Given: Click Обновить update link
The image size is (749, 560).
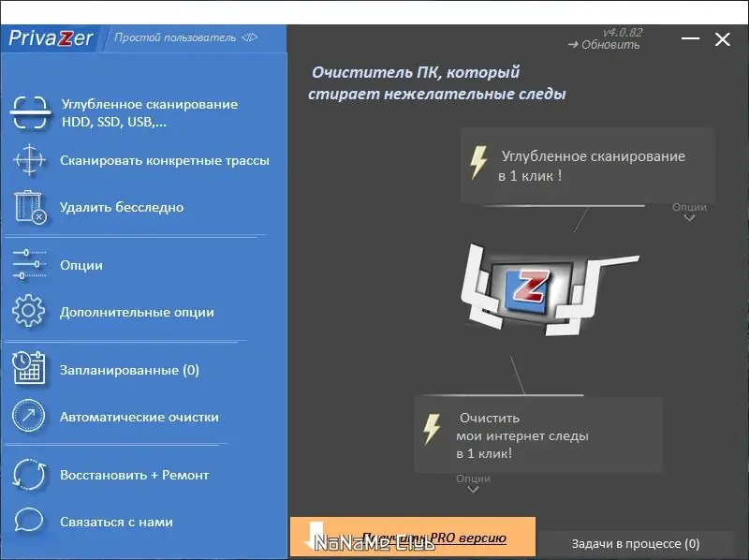Looking at the screenshot, I should [604, 44].
